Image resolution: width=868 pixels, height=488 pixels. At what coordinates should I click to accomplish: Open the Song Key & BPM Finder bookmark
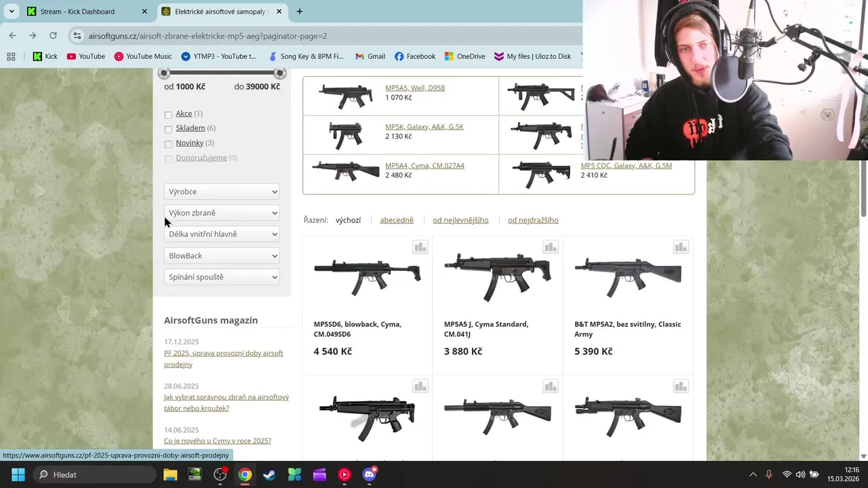307,56
